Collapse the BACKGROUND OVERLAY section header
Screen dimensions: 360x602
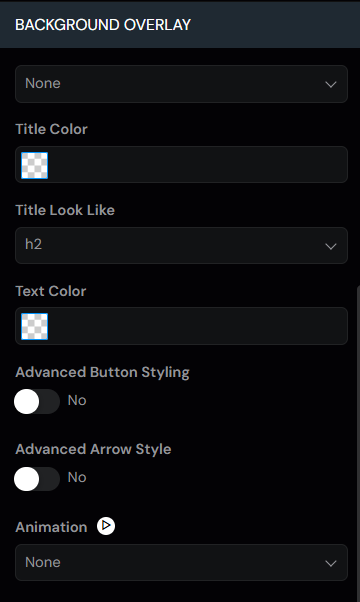180,25
